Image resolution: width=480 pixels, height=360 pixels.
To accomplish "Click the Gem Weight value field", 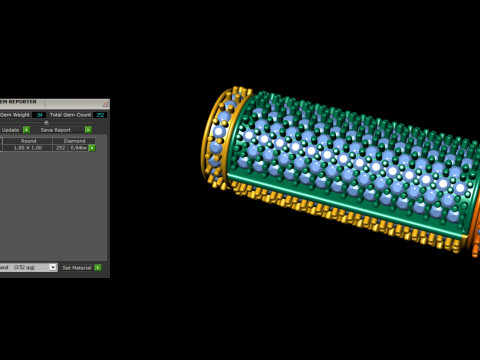I will coord(39,115).
